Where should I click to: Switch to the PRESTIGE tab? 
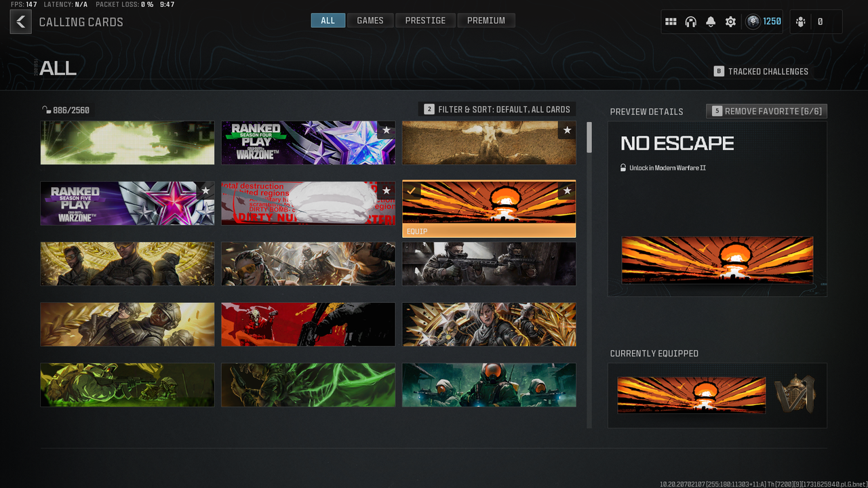(425, 20)
